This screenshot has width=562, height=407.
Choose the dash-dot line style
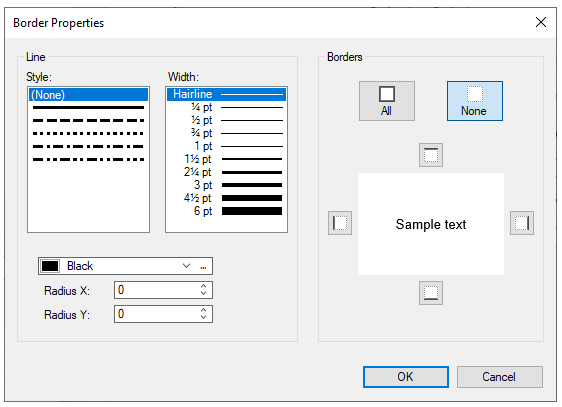tap(88, 147)
